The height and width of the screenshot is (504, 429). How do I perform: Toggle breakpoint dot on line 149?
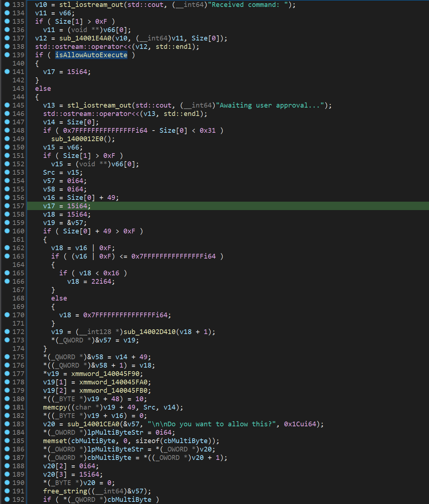[x=7, y=139]
